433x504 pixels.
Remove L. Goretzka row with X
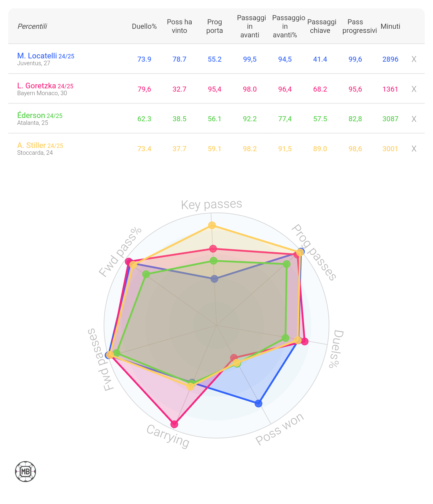pyautogui.click(x=414, y=89)
